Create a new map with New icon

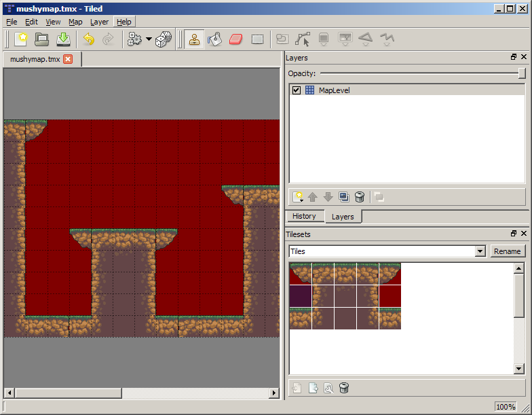pyautogui.click(x=21, y=39)
